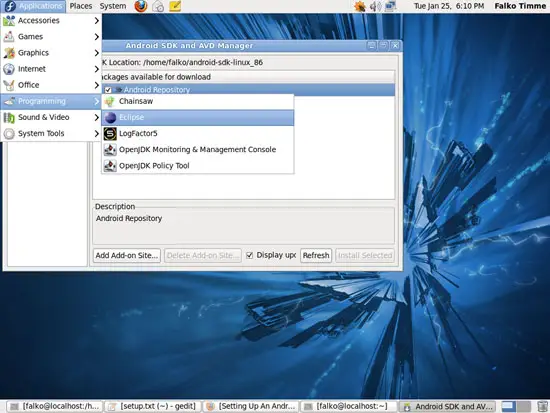Image resolution: width=550 pixels, height=413 pixels.
Task: Toggle the Display updates only checkbox
Action: tap(249, 255)
